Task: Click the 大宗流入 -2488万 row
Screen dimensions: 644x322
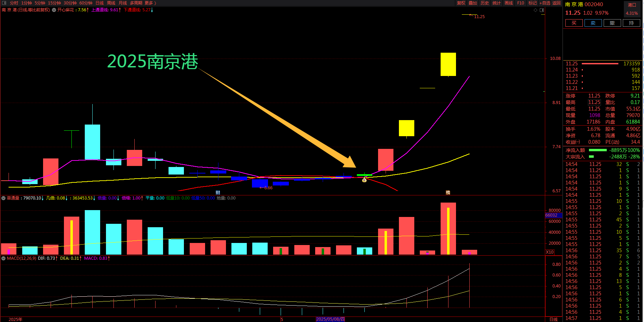Action: (x=603, y=157)
